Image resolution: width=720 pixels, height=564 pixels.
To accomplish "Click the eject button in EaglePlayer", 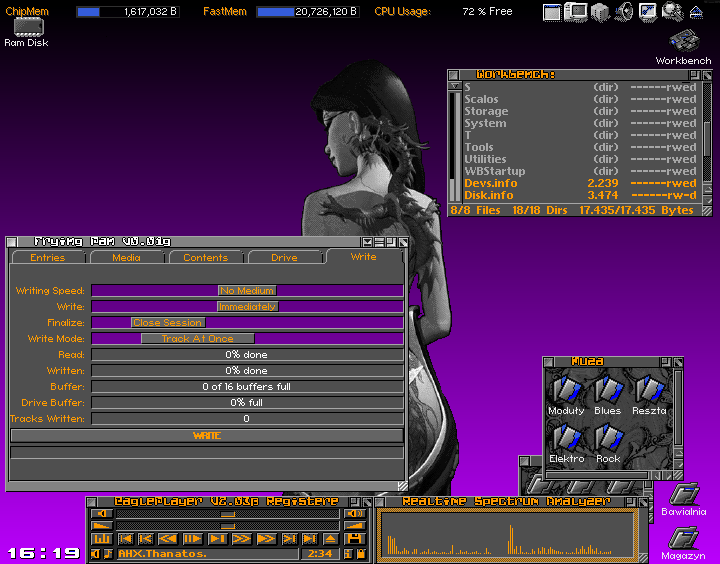I will (x=330, y=539).
